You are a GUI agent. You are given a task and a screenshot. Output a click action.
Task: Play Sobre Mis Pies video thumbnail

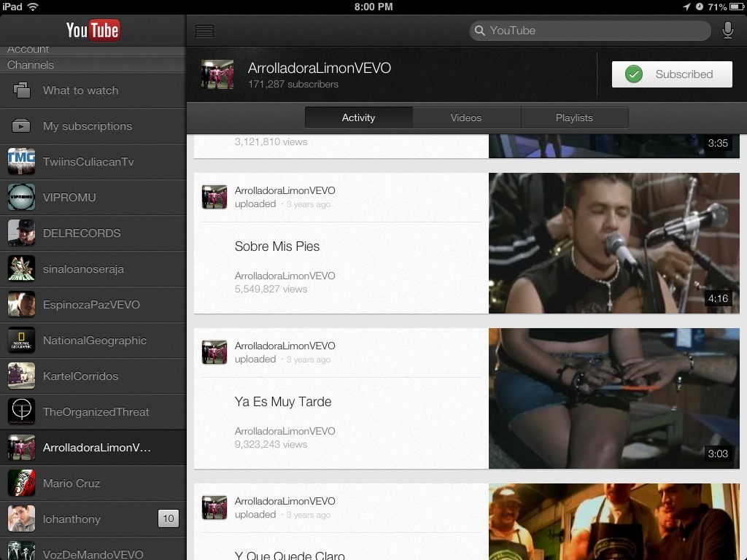(614, 243)
